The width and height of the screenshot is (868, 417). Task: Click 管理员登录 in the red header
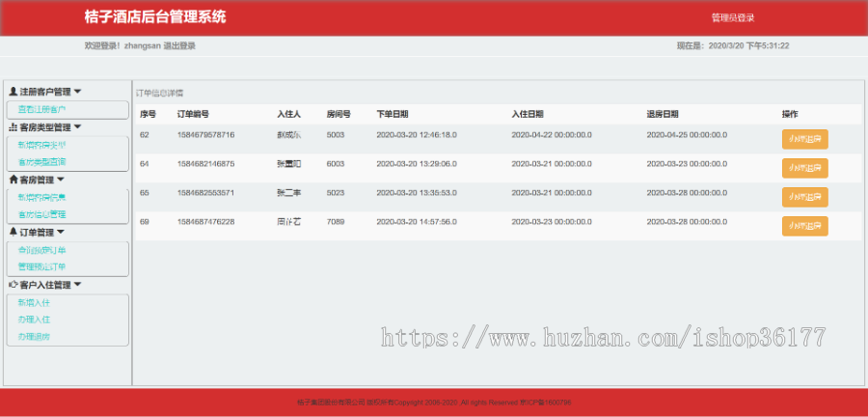[733, 17]
